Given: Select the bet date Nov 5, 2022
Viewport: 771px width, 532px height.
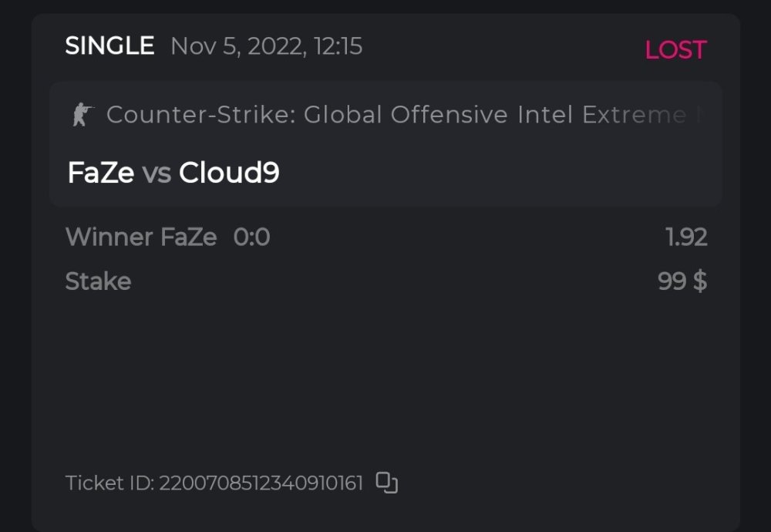Looking at the screenshot, I should (x=235, y=46).
